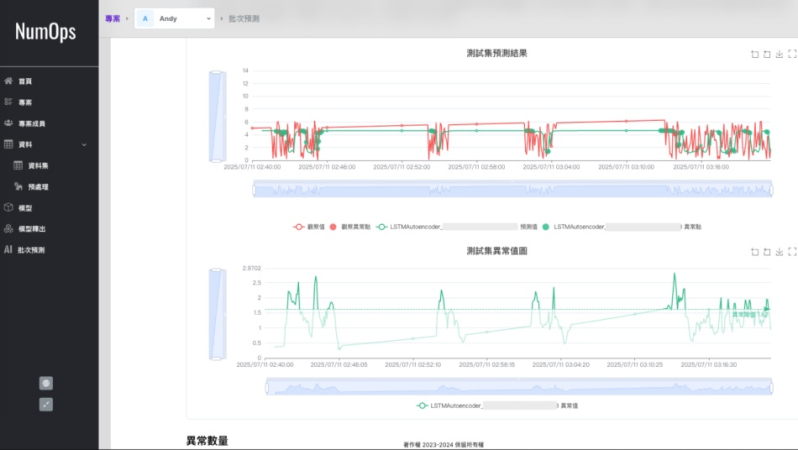This screenshot has width=798, height=450.
Task: Toggle the LSTMAutoencoder 異常值 legend in lower chart
Action: pyautogui.click(x=497, y=406)
